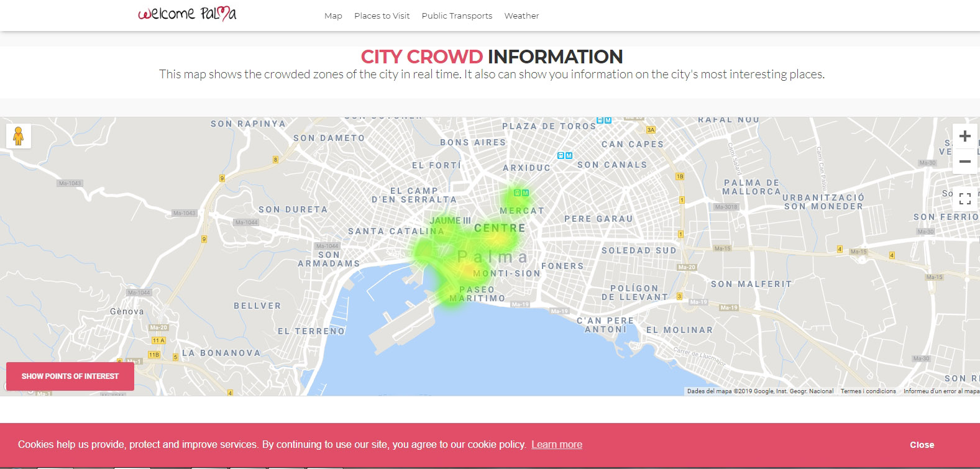Open the Learn more cookie link
Screen dimensions: 980x469
557,445
